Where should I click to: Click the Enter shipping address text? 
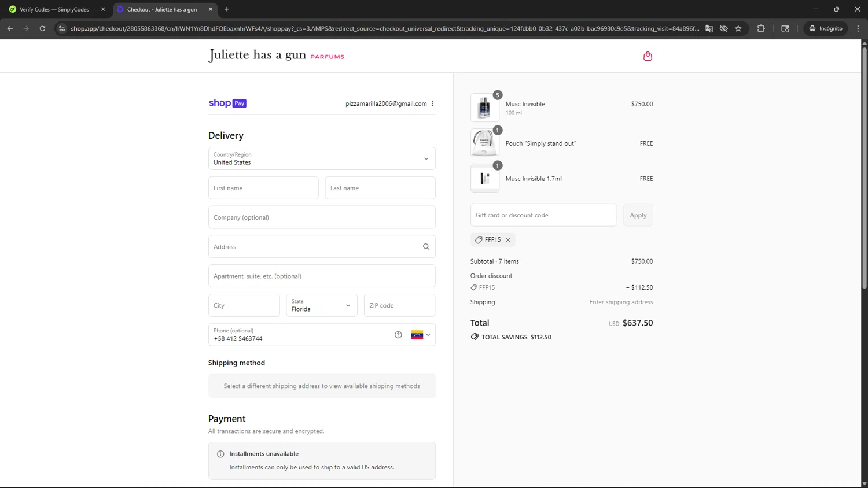[621, 302]
